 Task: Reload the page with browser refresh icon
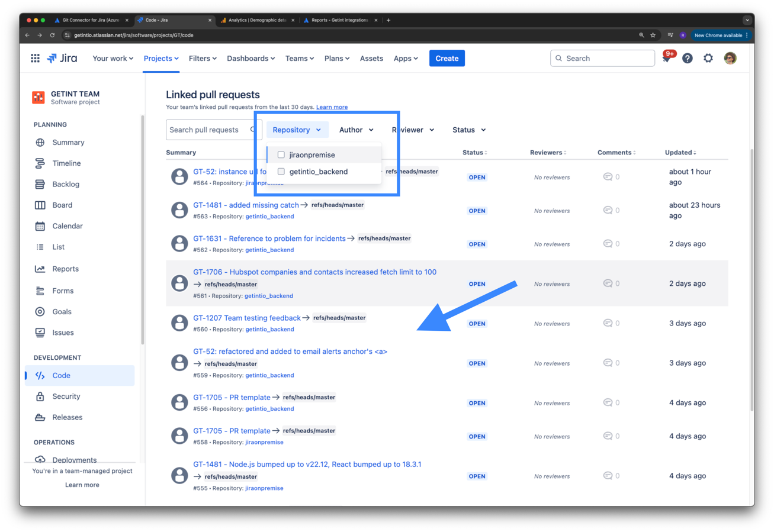pos(52,35)
